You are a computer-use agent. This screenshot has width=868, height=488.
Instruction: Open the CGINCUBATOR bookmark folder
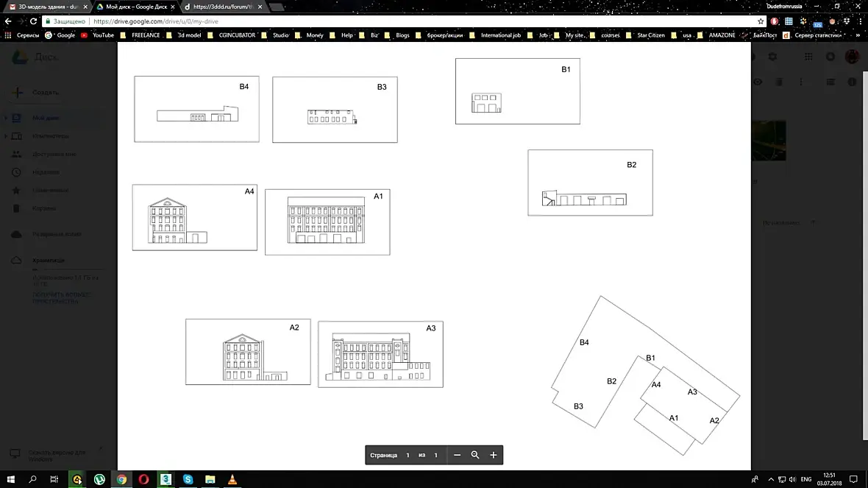coord(232,35)
